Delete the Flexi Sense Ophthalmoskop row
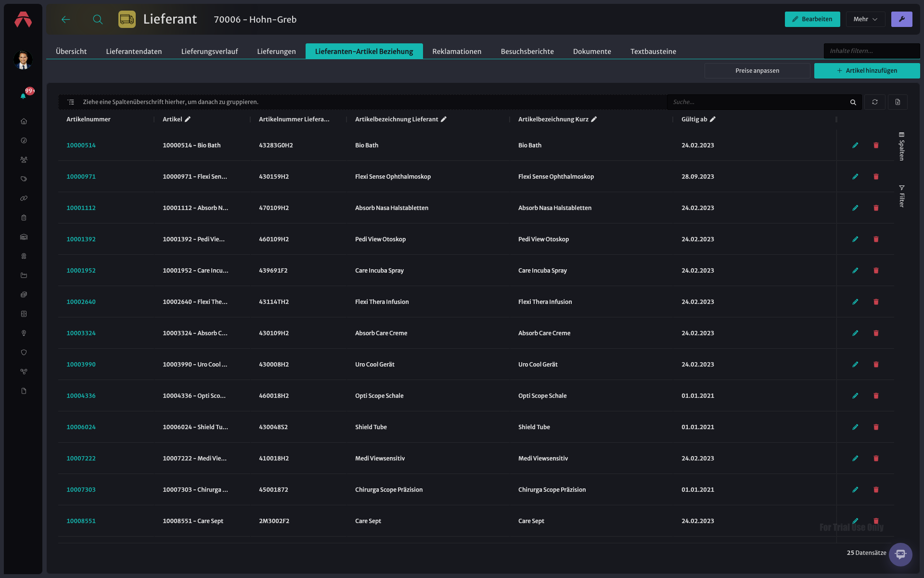The image size is (924, 578). click(876, 177)
